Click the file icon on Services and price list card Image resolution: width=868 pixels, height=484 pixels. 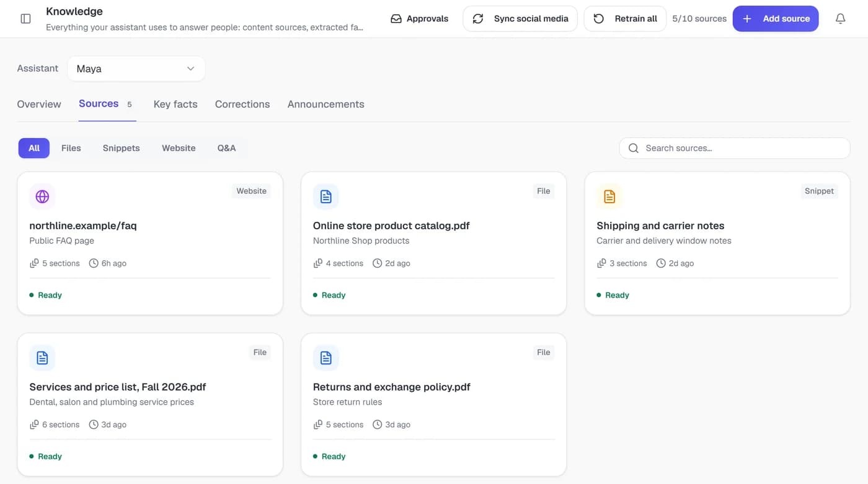coord(42,358)
